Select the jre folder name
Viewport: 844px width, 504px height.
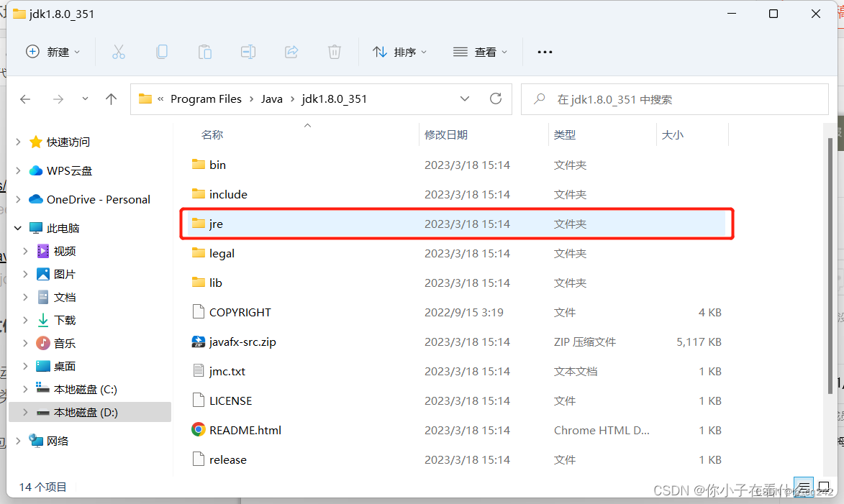216,224
